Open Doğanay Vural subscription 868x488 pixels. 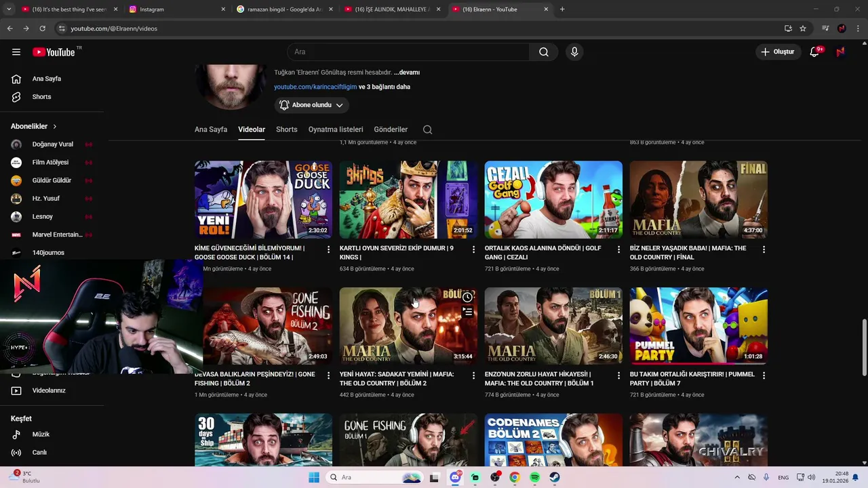[x=52, y=144]
